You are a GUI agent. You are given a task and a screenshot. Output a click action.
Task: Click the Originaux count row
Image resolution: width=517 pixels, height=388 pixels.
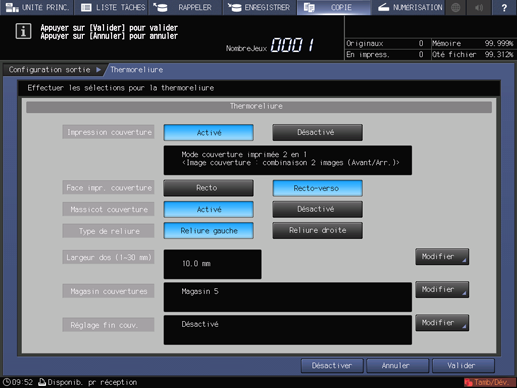coord(385,43)
